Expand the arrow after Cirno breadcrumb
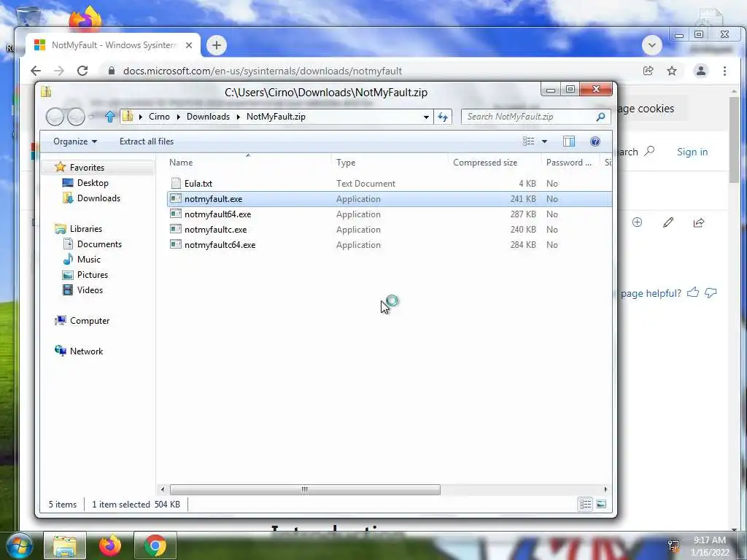 (178, 117)
